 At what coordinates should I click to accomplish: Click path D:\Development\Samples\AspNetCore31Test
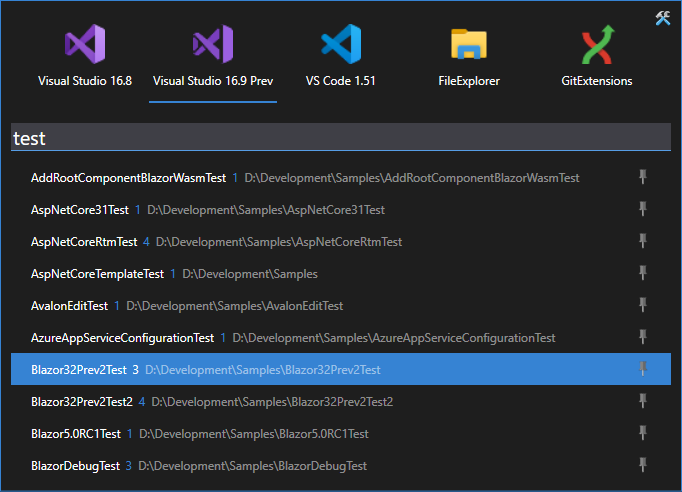pyautogui.click(x=266, y=210)
